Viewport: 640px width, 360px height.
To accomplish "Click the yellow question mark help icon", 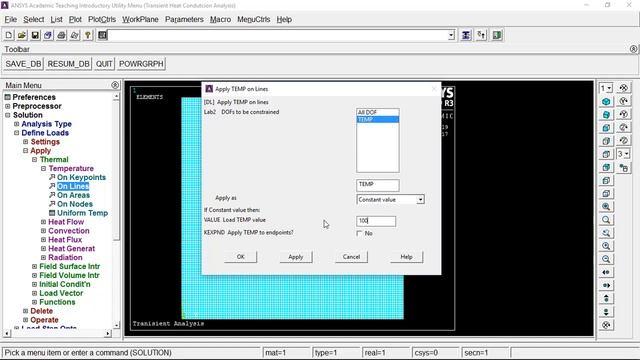I will click(x=88, y=36).
